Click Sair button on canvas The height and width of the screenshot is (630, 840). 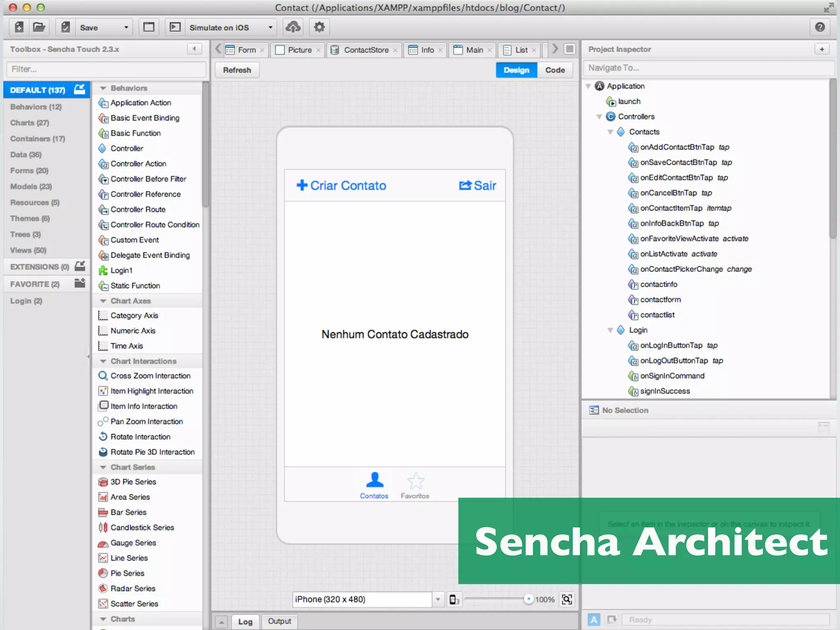(x=477, y=185)
